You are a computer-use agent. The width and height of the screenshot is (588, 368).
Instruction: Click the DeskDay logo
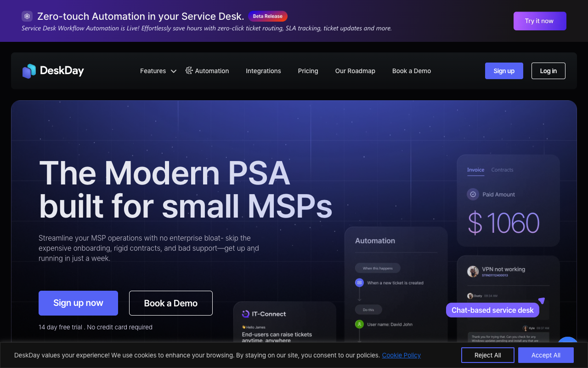coord(53,71)
